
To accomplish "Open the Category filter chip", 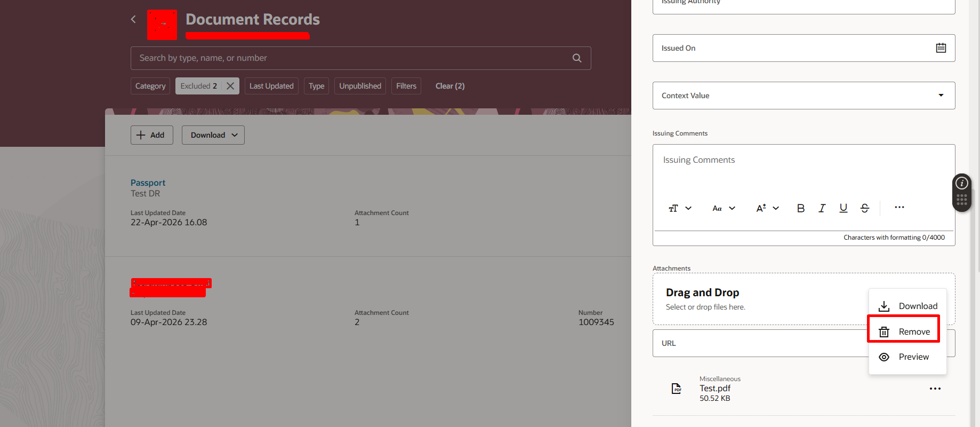I will 150,86.
